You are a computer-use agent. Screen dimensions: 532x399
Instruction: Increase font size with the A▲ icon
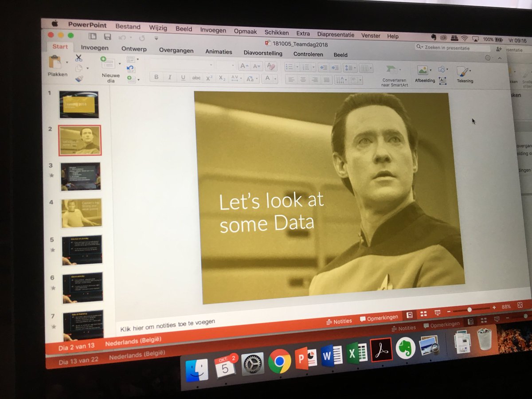(x=244, y=66)
